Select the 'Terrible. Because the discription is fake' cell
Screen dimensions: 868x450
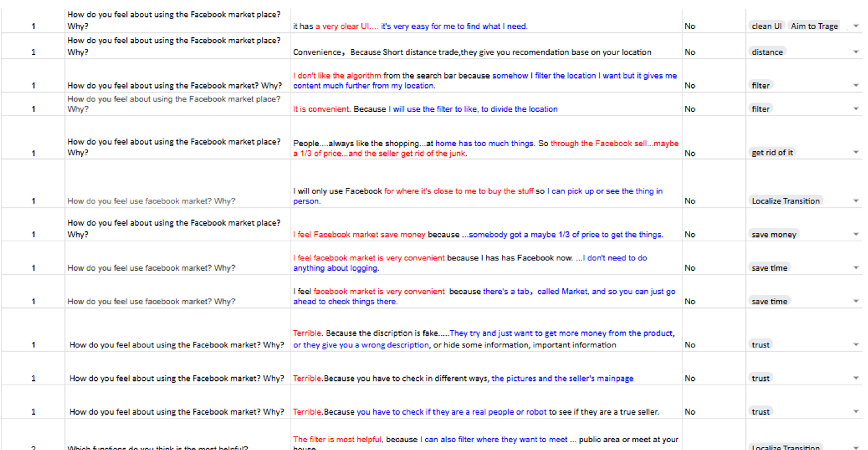[x=486, y=330]
